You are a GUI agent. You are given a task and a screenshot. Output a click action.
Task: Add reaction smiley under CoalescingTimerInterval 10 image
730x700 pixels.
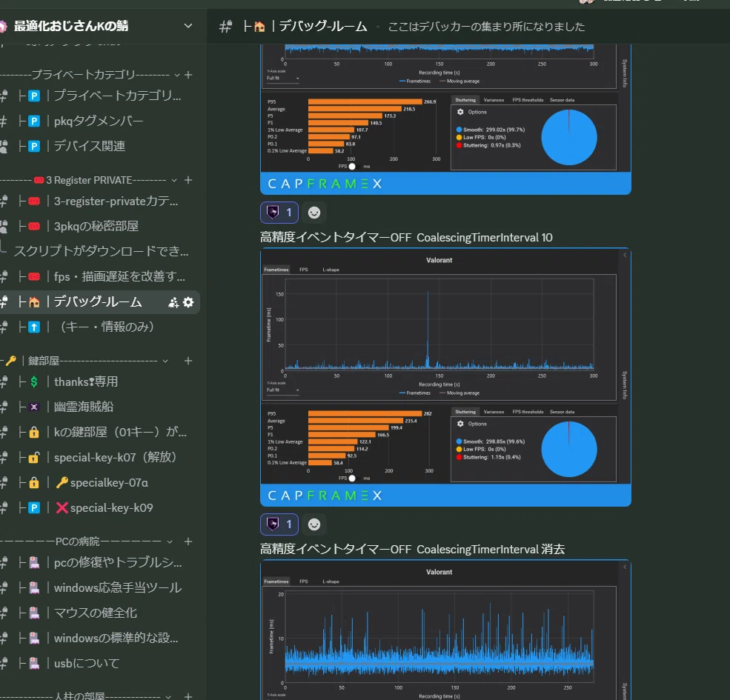(314, 524)
